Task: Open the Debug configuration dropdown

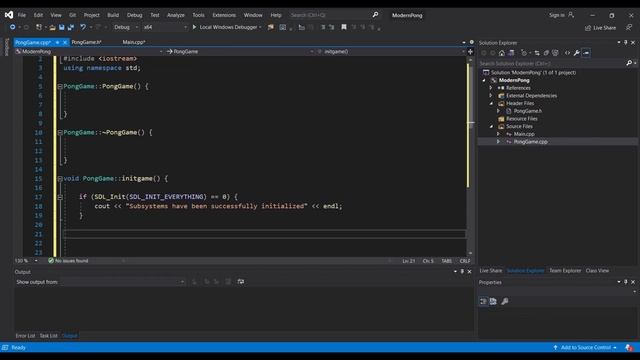Action: point(126,27)
